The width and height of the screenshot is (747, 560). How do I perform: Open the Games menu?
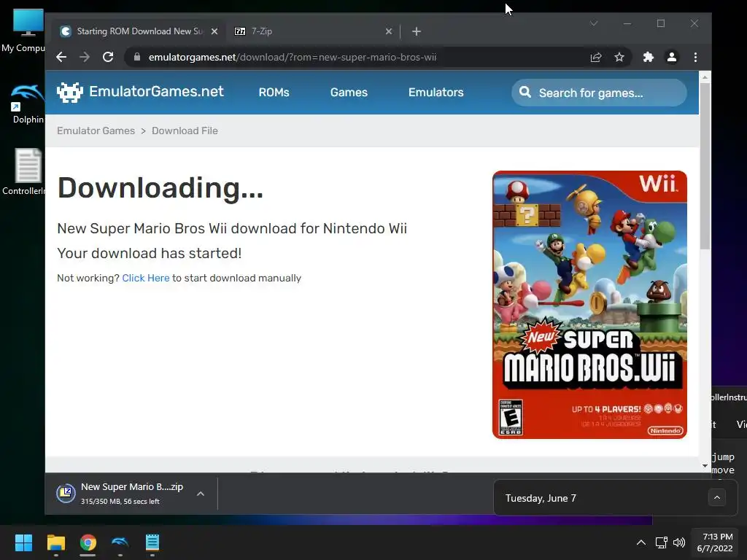point(349,93)
